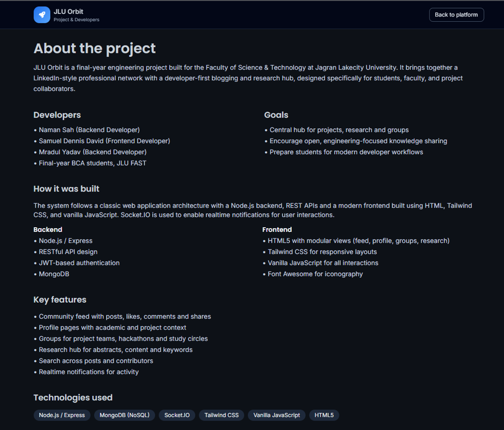The image size is (504, 430).
Task: Click Samuel Dennis David developer entry
Action: (104, 141)
